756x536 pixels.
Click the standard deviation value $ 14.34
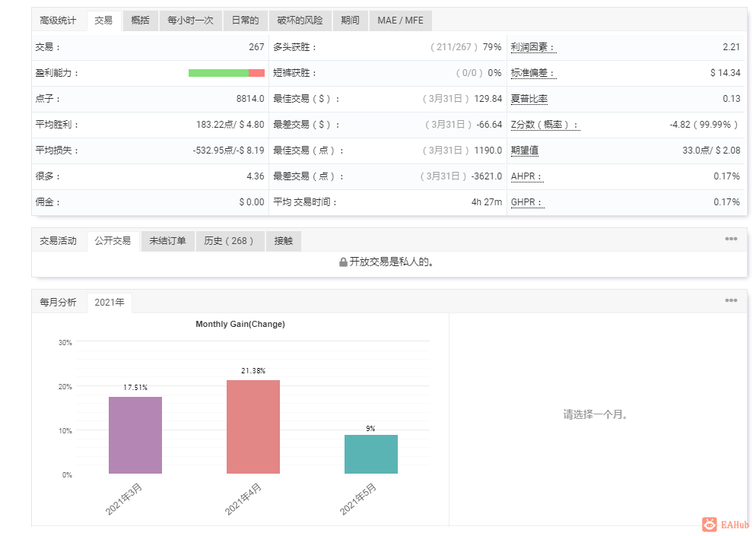coord(725,73)
